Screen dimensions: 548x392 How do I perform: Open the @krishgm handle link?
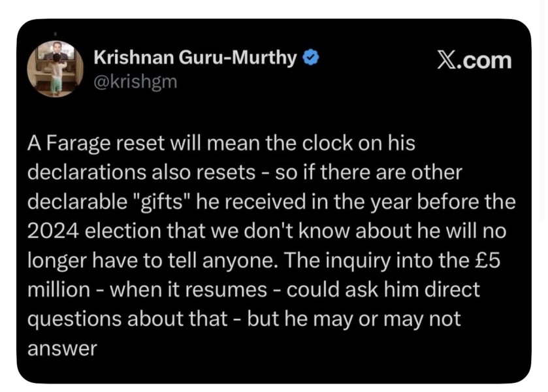[136, 82]
